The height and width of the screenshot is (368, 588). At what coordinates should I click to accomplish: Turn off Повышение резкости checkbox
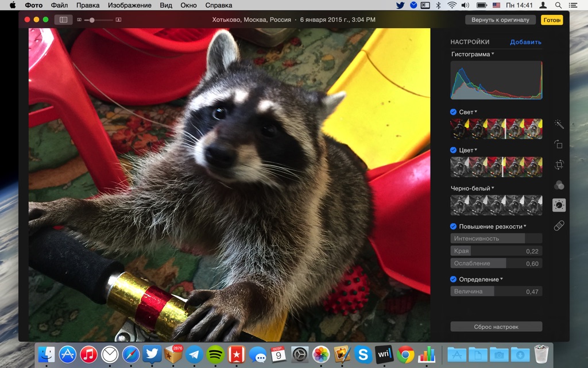tap(454, 227)
